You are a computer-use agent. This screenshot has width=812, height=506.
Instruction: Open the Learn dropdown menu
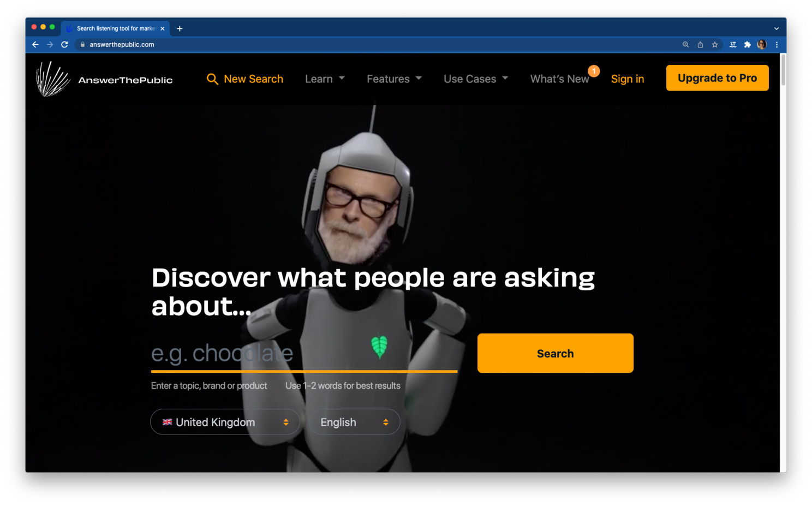click(x=325, y=79)
